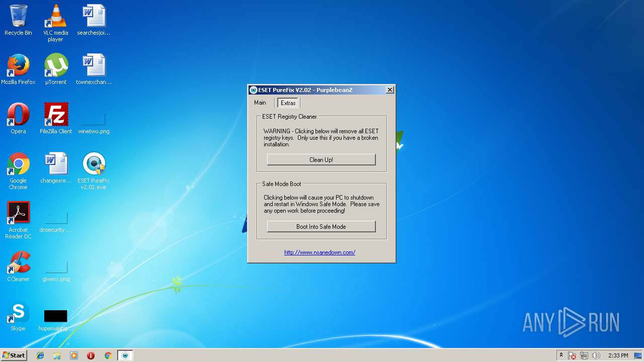This screenshot has height=362, width=644.
Task: Open Acrobat Reader DC shortcut
Action: click(18, 220)
